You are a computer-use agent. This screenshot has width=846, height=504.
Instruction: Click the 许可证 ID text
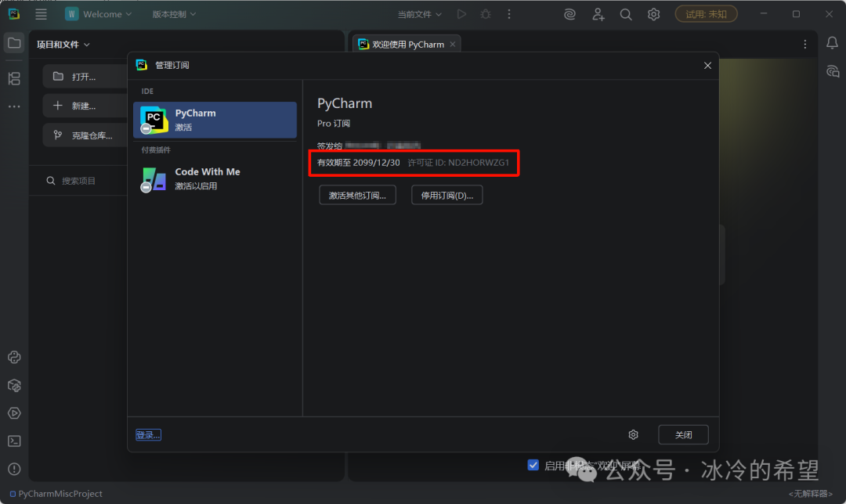pos(458,163)
